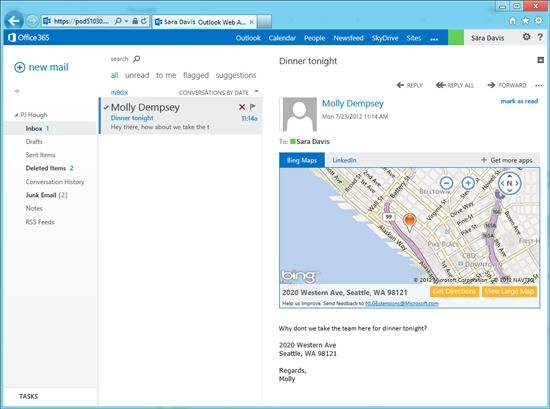
Task: Click Sara Davis green presence indicator
Action: [x=293, y=141]
